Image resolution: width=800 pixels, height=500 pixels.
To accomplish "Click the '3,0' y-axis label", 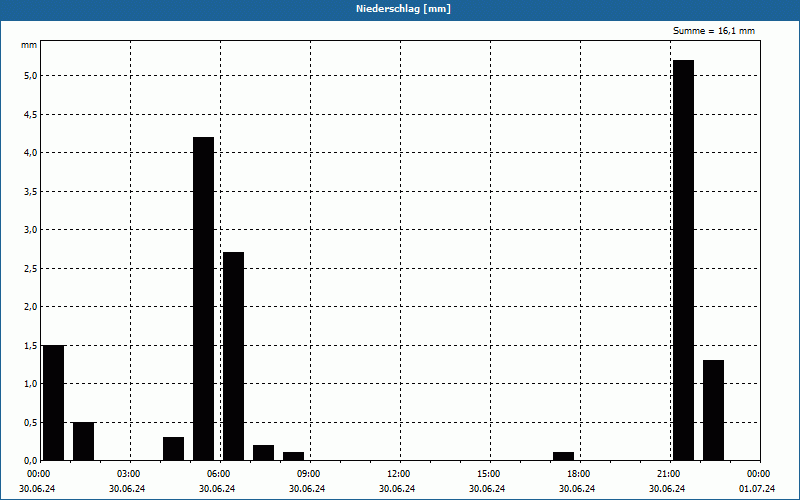I will tap(31, 230).
